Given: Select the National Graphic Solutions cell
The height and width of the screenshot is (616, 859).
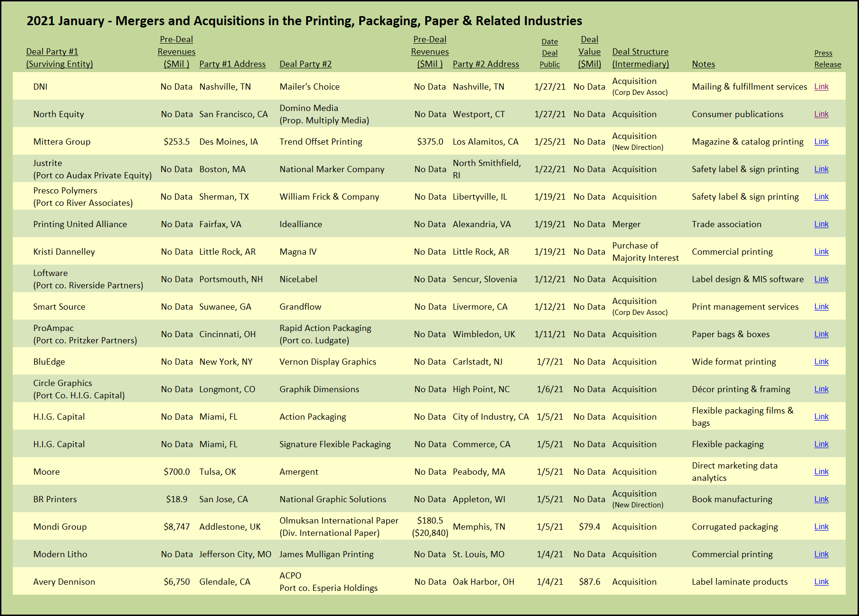Looking at the screenshot, I should click(333, 499).
